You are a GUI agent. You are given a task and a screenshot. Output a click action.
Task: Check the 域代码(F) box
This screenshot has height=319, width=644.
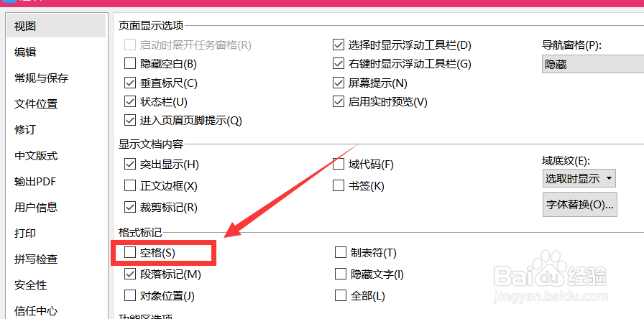339,164
